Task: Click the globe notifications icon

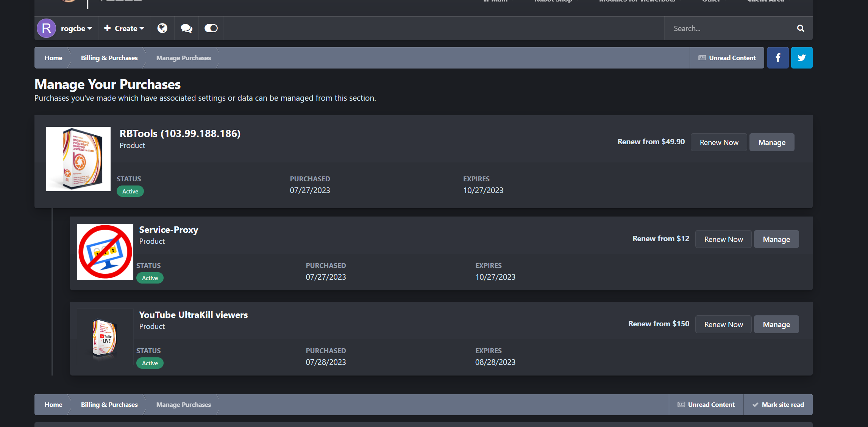Action: click(162, 28)
